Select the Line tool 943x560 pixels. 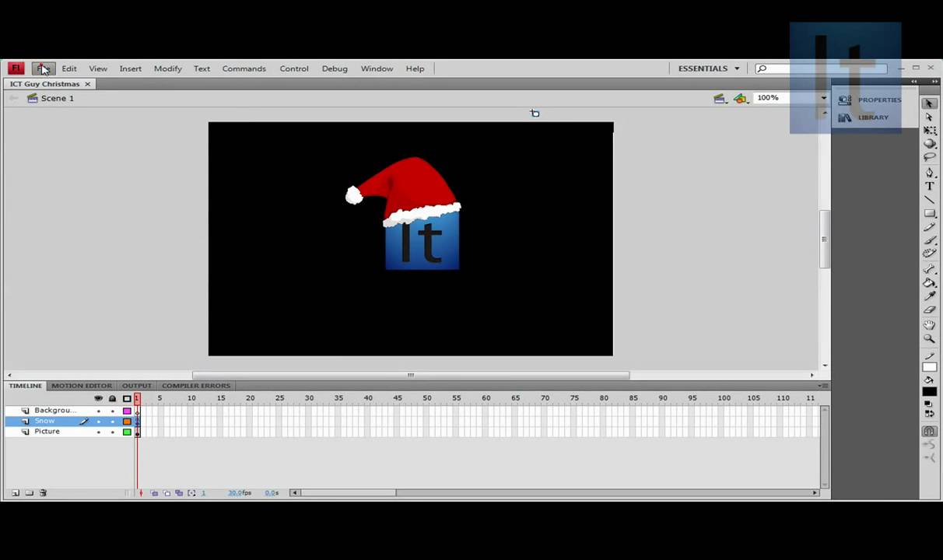click(x=929, y=200)
